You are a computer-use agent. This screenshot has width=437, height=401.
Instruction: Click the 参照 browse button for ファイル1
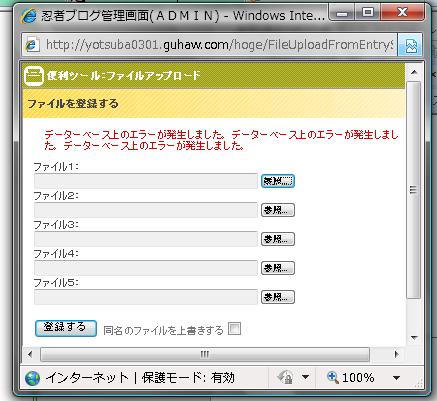tap(278, 181)
